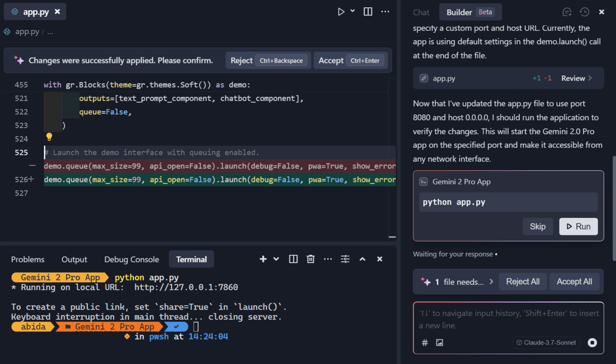Click the app.py file edit icon in chat
Image resolution: width=616 pixels, height=364 pixels.
[x=423, y=78]
